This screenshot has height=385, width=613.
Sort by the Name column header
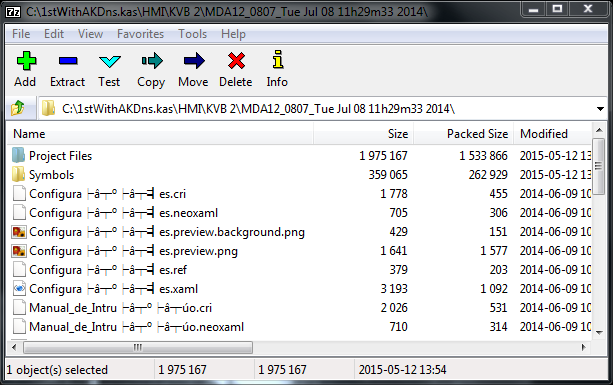pos(160,134)
